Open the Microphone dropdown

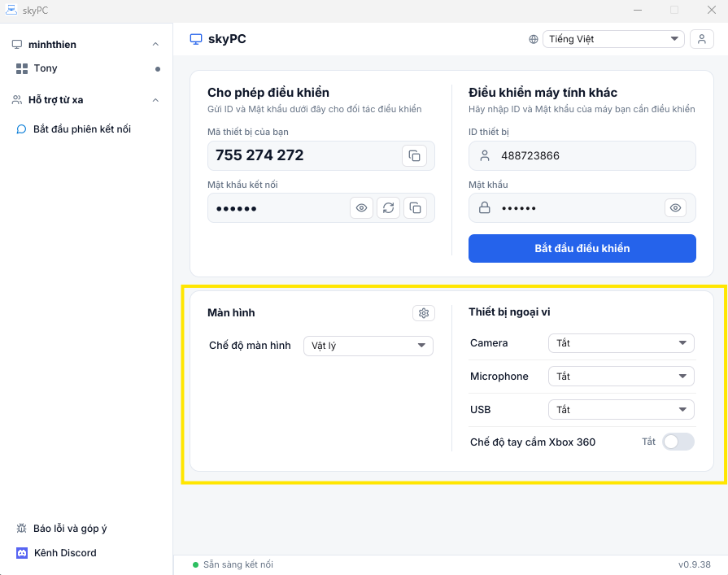point(621,377)
